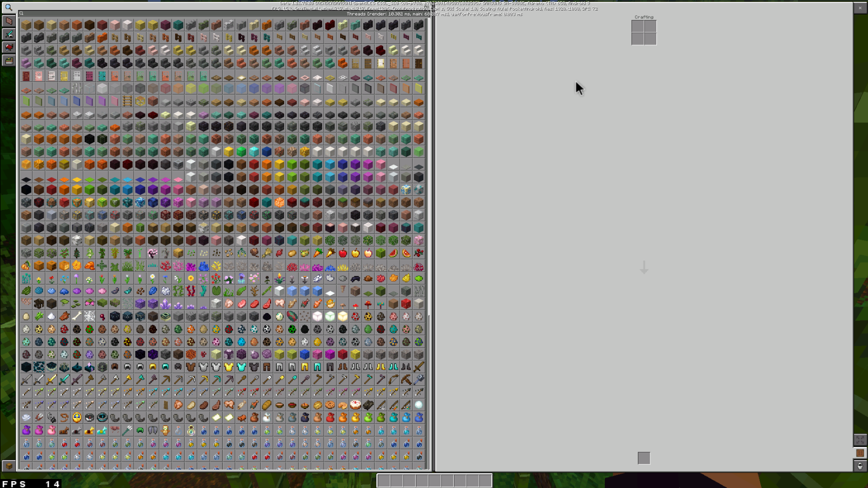Pick the scaffolding item
Viewport: 868px width, 488px height.
click(140, 101)
